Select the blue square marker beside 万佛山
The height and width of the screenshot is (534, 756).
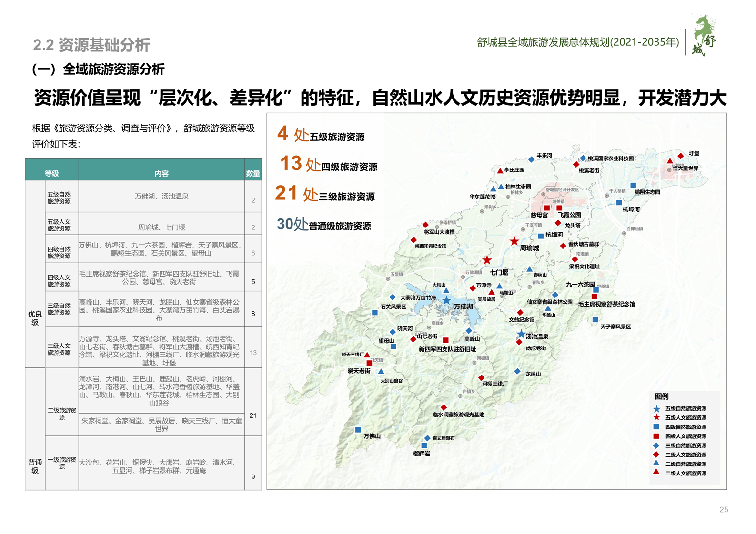click(358, 430)
